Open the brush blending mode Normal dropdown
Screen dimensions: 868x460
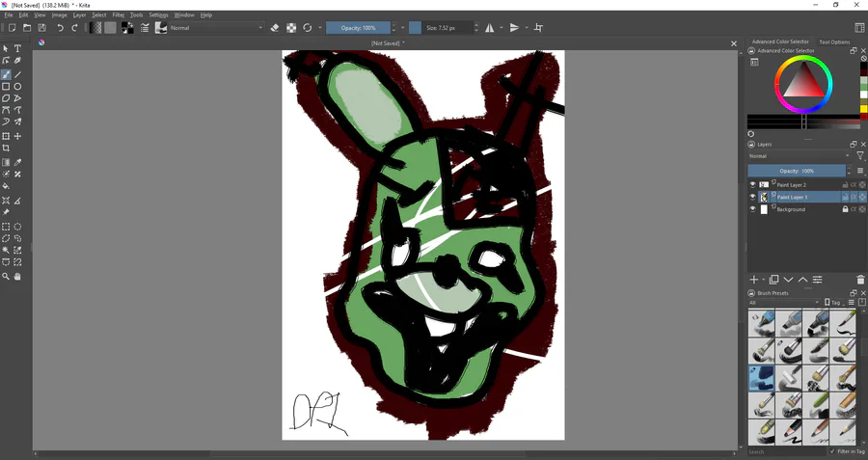tap(216, 28)
